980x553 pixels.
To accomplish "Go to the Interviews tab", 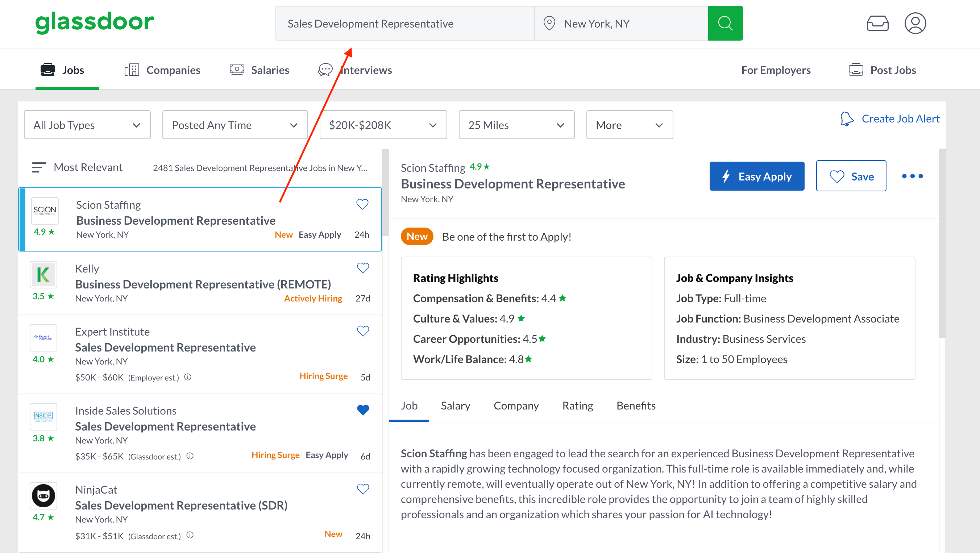I will point(355,70).
